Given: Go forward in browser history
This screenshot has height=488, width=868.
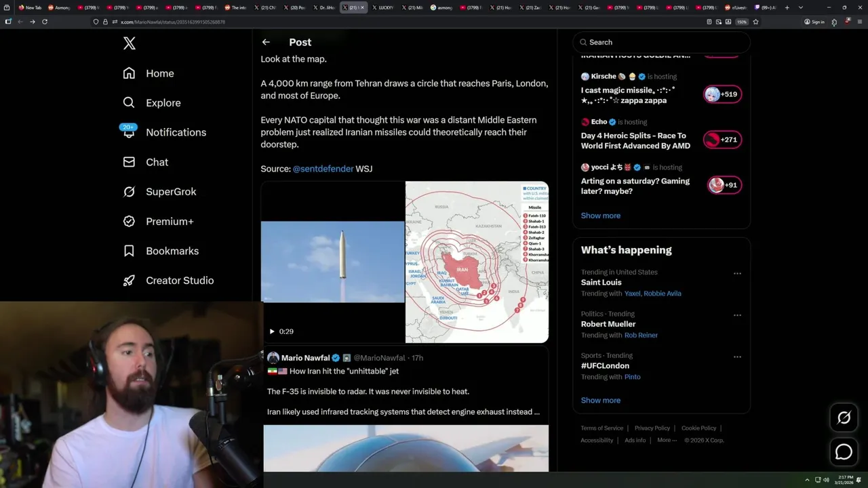Looking at the screenshot, I should 32,22.
